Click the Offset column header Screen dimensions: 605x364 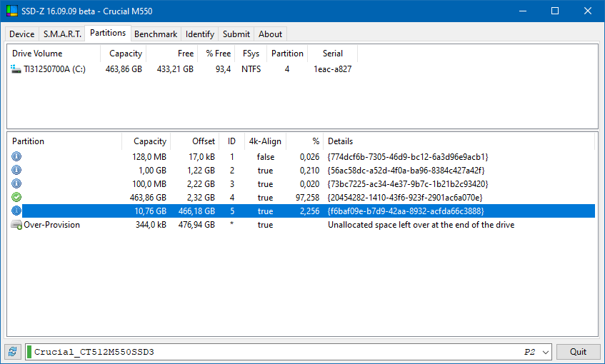pyautogui.click(x=195, y=141)
